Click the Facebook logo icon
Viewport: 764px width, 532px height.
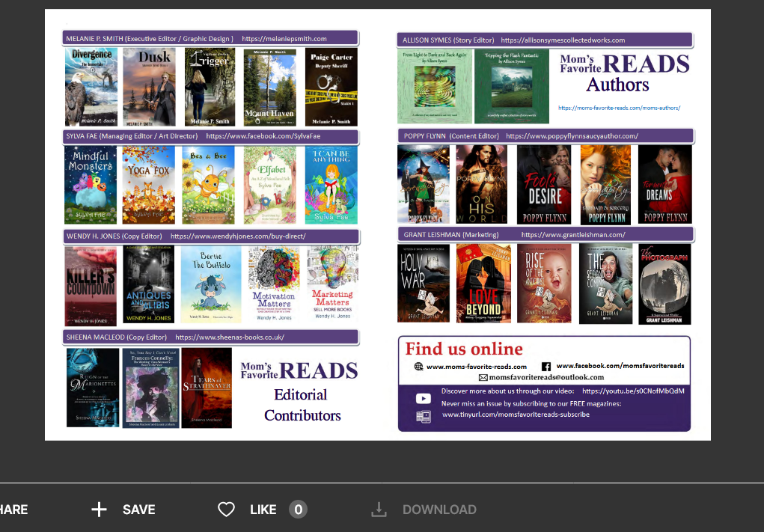546,367
